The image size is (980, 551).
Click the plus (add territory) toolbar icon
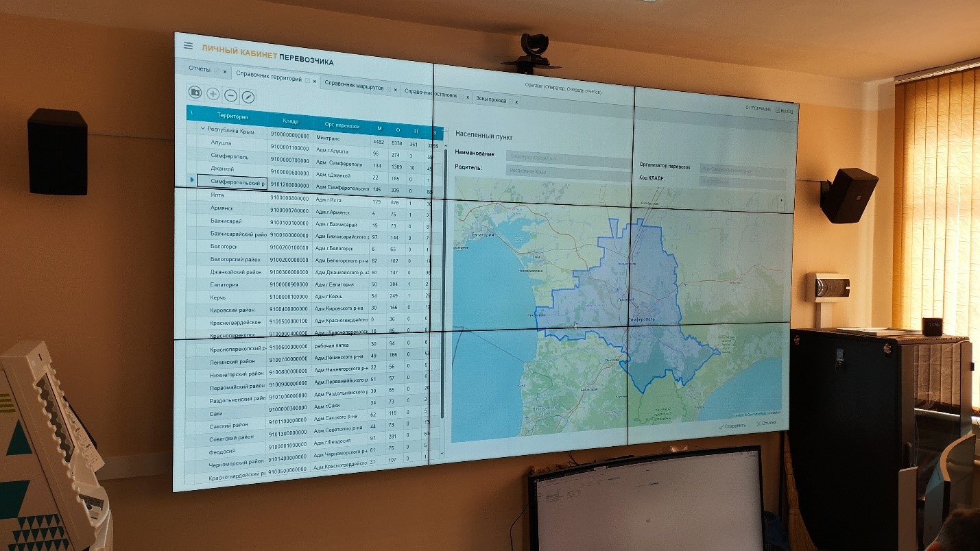pos(213,95)
